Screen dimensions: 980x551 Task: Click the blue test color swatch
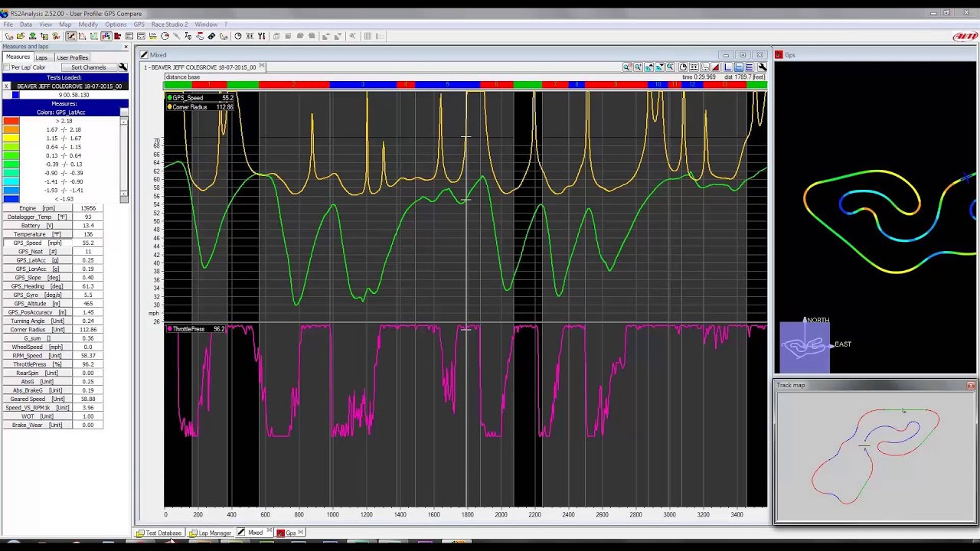tap(15, 95)
